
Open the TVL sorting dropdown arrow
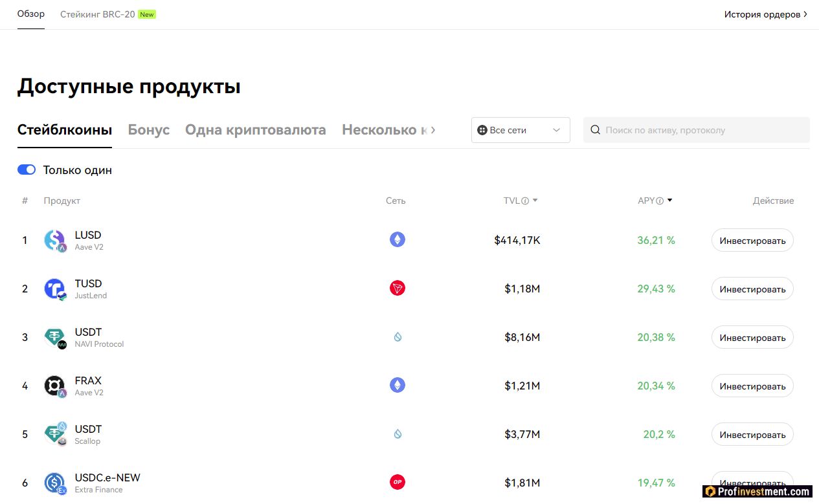click(535, 201)
